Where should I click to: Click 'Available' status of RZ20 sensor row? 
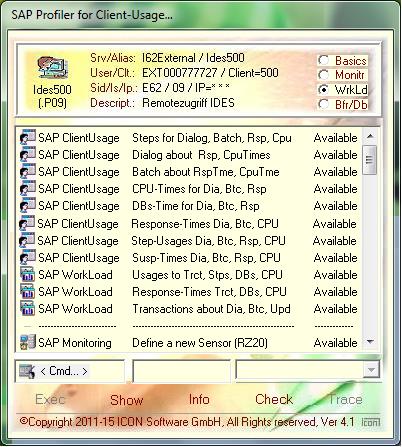pos(335,343)
